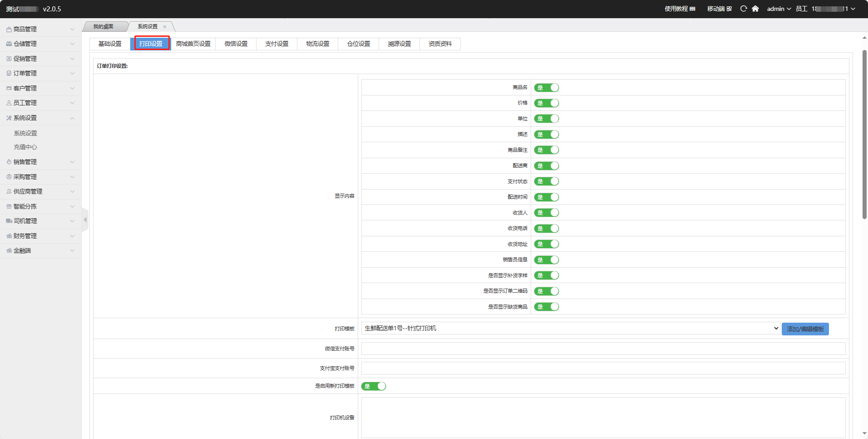Expand the 财务管理 sidebar menu

tap(40, 236)
